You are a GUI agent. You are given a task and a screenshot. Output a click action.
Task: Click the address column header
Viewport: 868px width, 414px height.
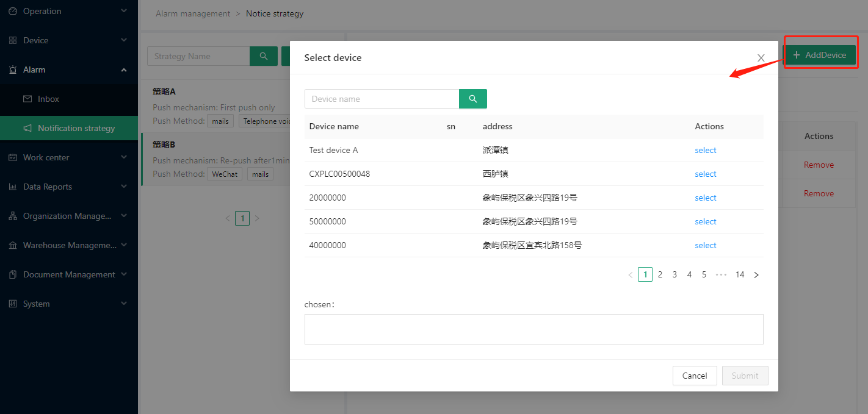[x=497, y=126]
